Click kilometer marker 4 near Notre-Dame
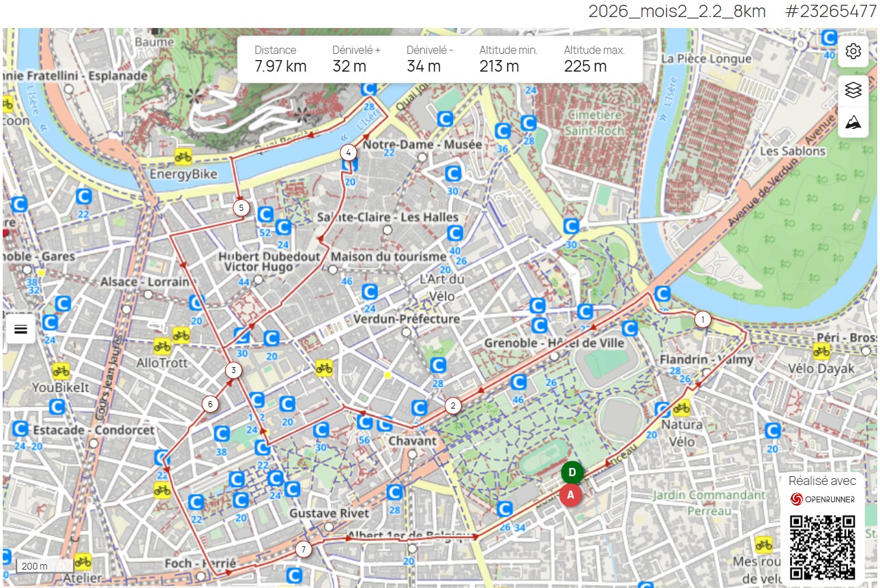The image size is (880, 588). point(349,153)
